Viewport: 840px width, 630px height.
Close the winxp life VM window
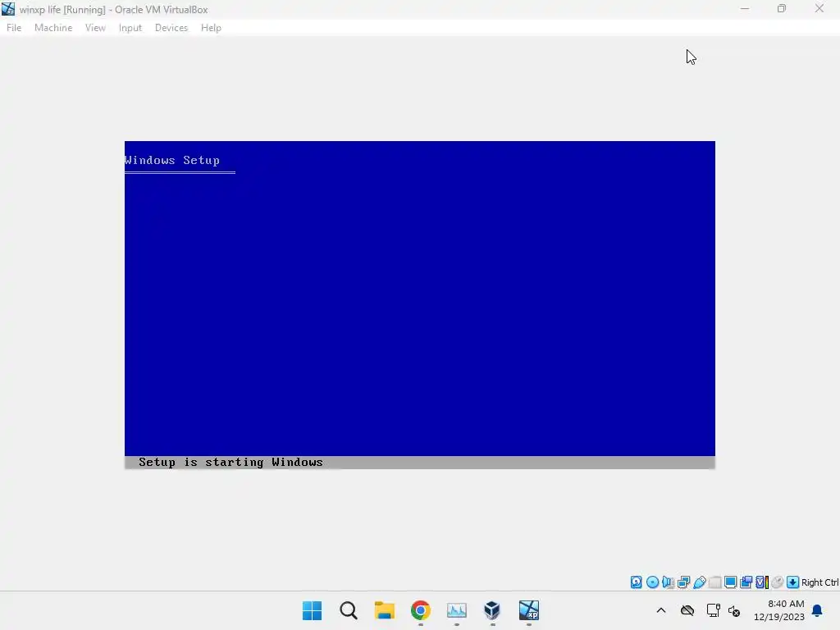point(819,9)
